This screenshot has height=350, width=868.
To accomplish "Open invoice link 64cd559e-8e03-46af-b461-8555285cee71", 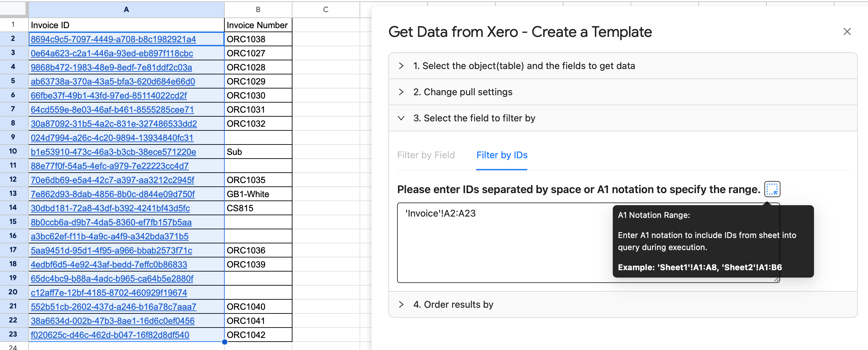I will coord(112,110).
